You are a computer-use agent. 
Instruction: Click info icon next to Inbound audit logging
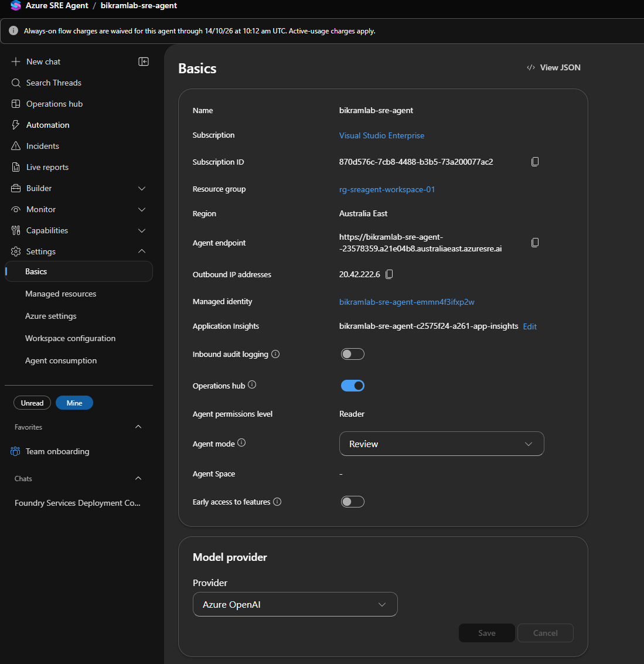click(275, 354)
